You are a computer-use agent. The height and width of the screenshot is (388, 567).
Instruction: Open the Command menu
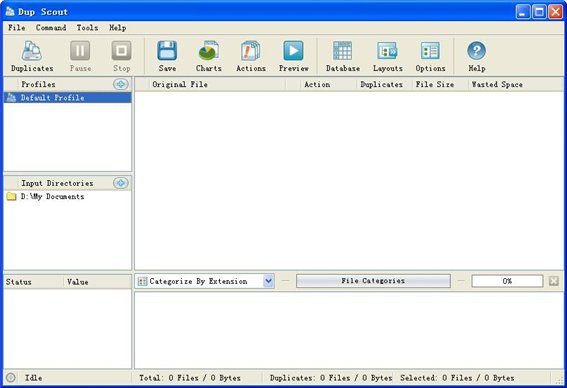pos(51,27)
